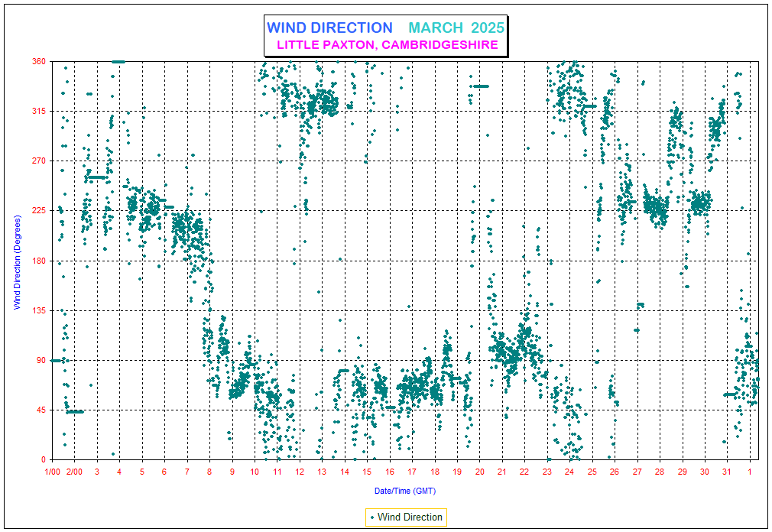Click the final "1" label after day 31
Viewport: 772px width, 532px height.
pos(750,472)
